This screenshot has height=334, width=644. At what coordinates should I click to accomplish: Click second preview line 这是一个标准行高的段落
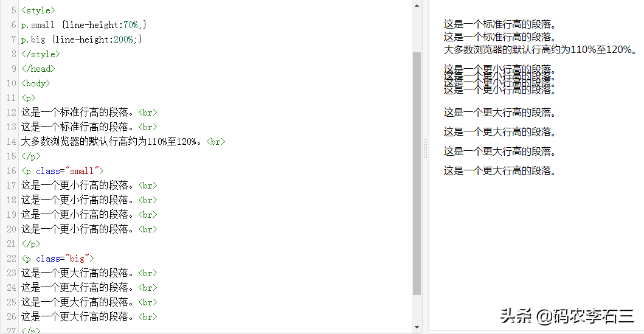pos(500,37)
